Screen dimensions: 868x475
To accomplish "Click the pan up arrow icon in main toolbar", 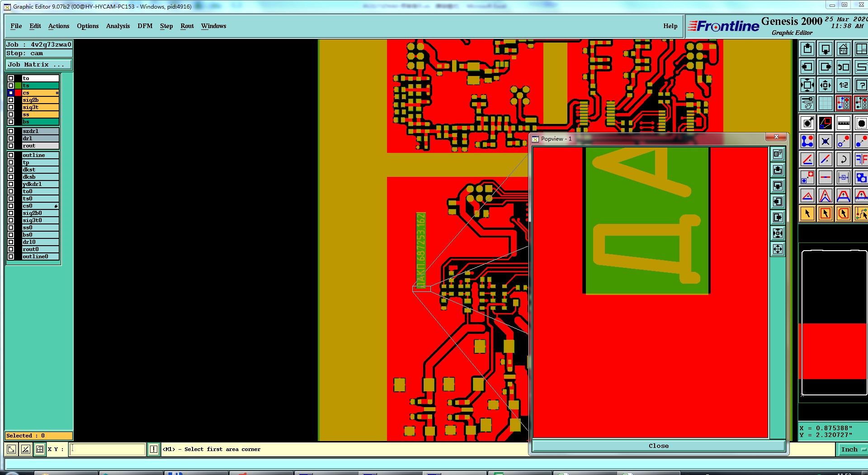I will tap(807, 49).
